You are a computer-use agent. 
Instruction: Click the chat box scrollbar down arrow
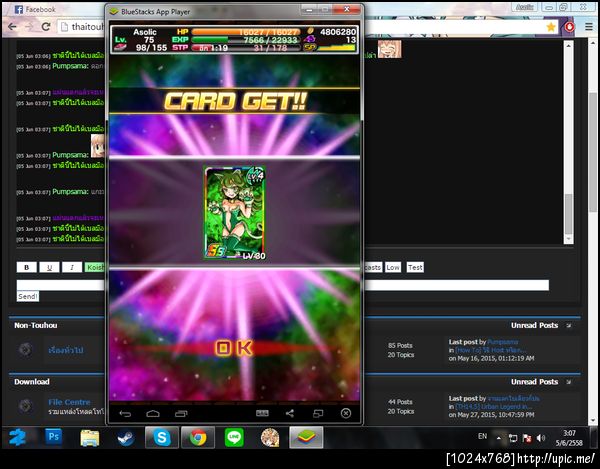pos(568,239)
